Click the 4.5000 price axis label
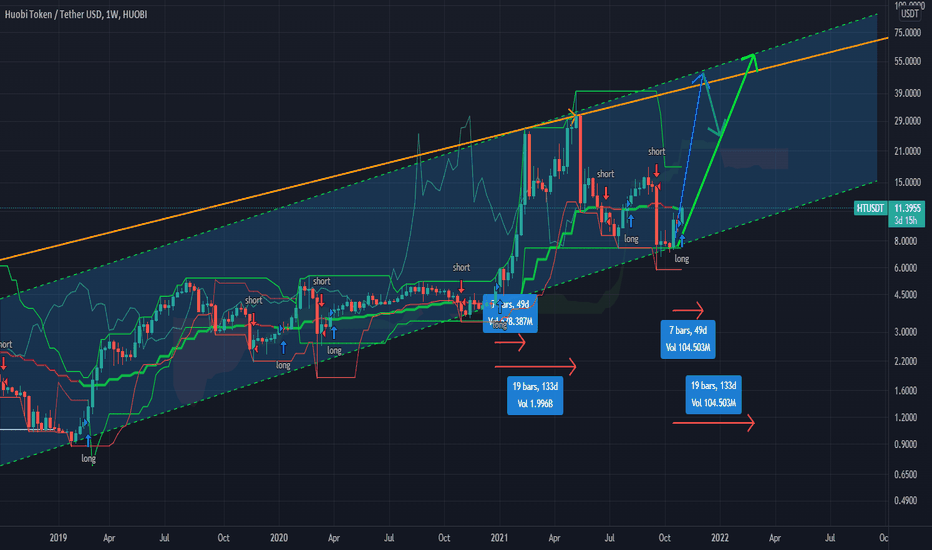The height and width of the screenshot is (550, 932). [905, 295]
